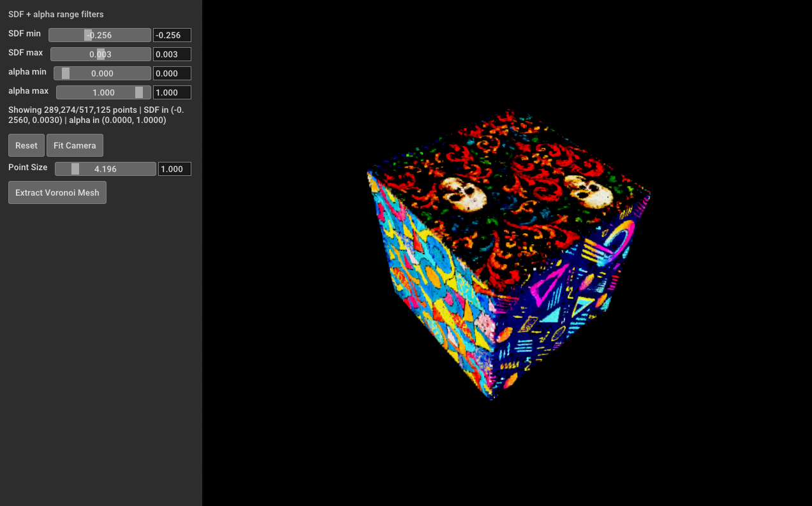Click Fit Camera to frame the point cloud
The height and width of the screenshot is (506, 812).
pos(75,145)
